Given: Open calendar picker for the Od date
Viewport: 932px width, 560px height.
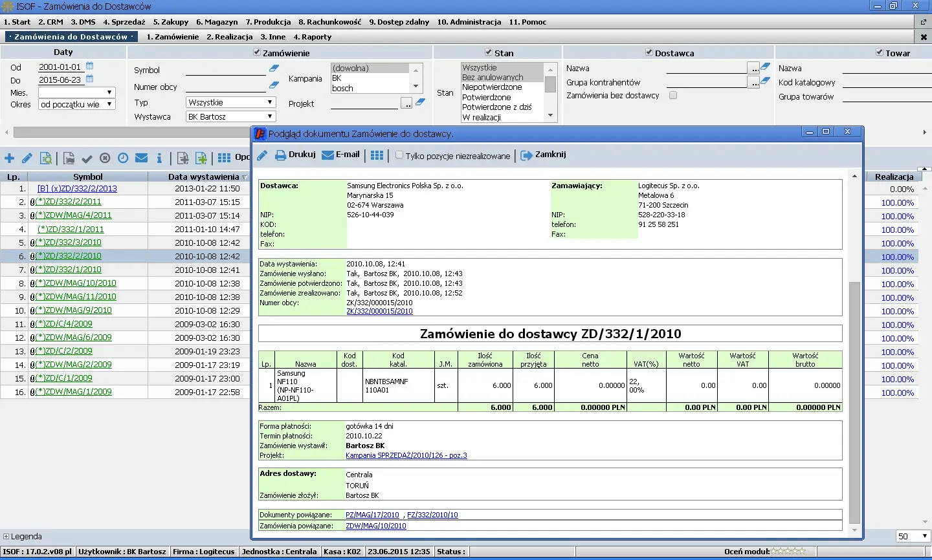Looking at the screenshot, I should point(90,66).
